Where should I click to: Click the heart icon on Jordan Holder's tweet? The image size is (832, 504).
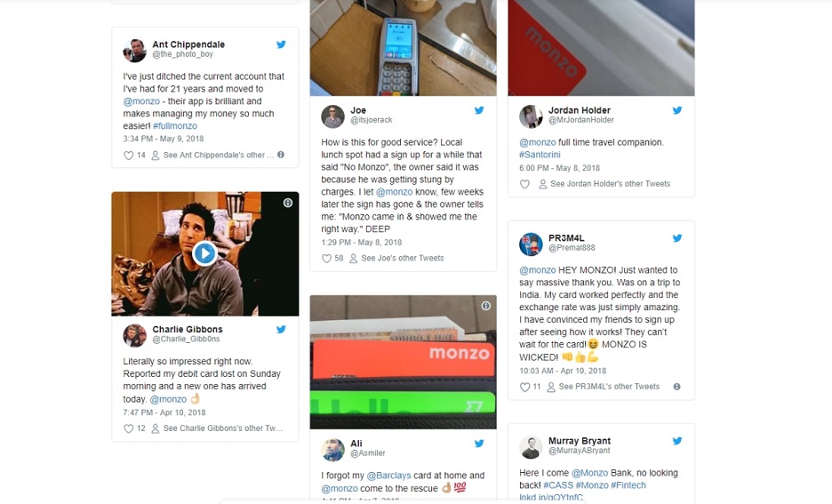(x=524, y=184)
